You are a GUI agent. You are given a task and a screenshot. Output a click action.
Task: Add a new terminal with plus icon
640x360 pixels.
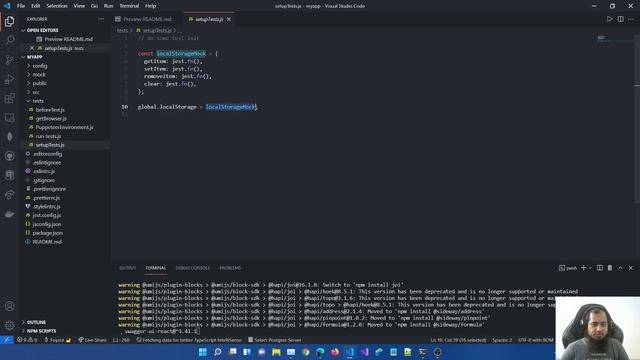click(x=583, y=268)
